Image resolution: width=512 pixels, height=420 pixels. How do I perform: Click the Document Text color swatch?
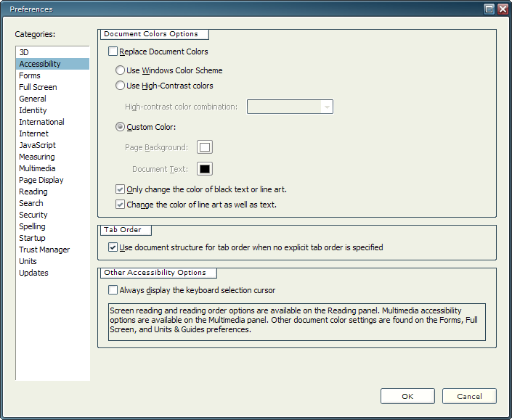pos(205,169)
